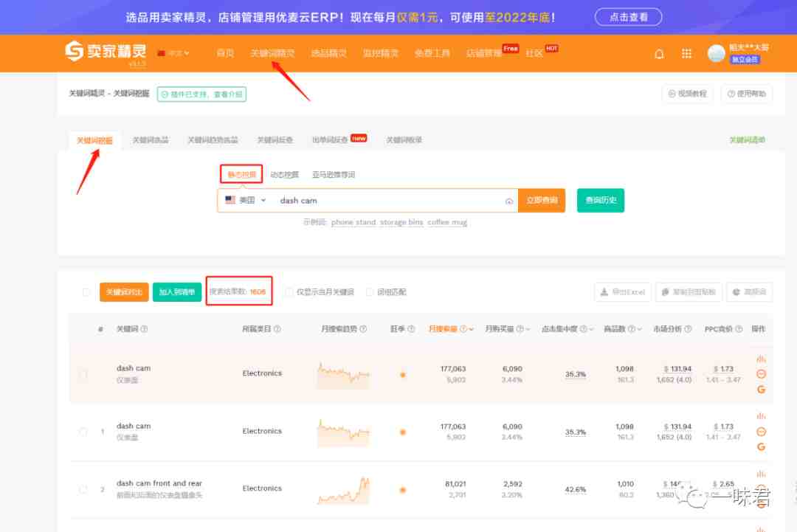Switch to 关键词反查 tab

(x=275, y=139)
